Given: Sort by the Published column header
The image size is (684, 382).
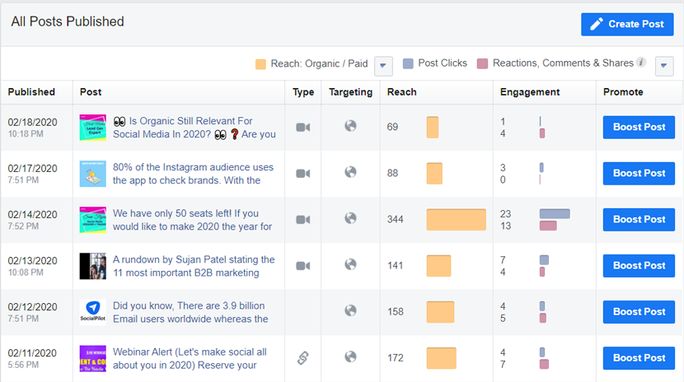Looking at the screenshot, I should 31,92.
